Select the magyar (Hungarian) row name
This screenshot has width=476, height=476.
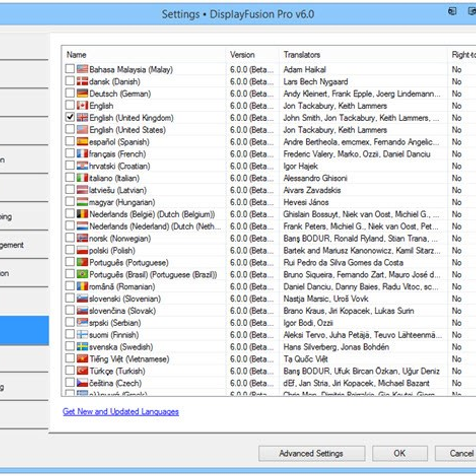[122, 202]
